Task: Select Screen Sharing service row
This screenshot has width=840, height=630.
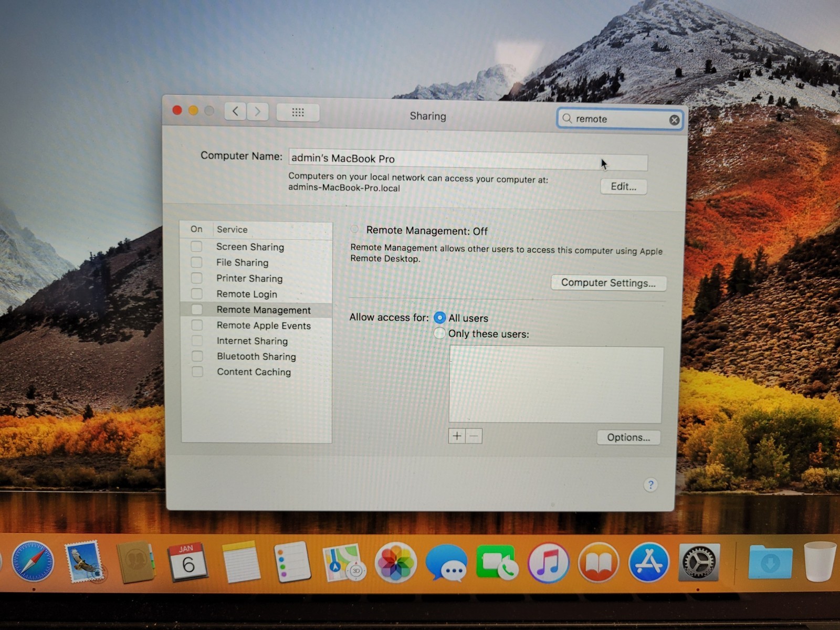Action: pos(256,247)
